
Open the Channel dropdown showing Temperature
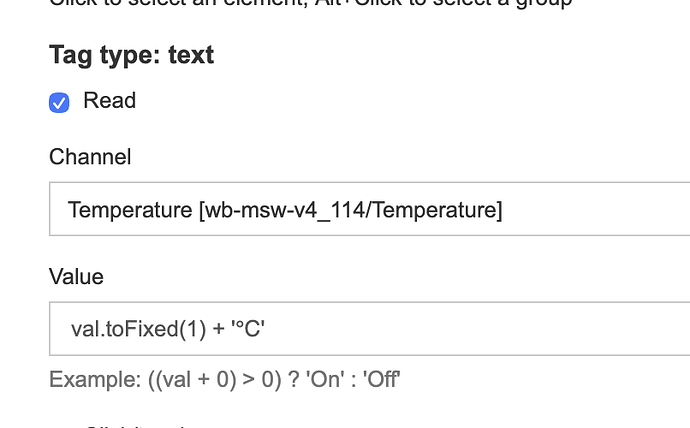coord(370,209)
